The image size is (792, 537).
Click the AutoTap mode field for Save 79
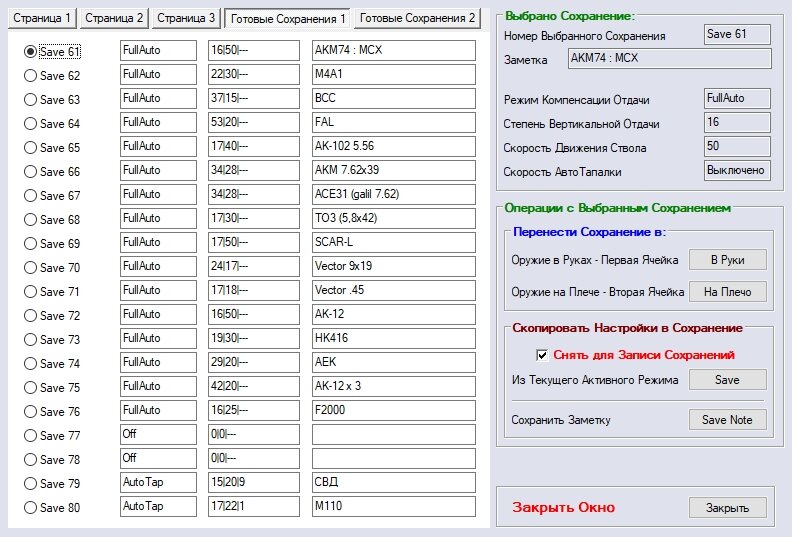[158, 482]
